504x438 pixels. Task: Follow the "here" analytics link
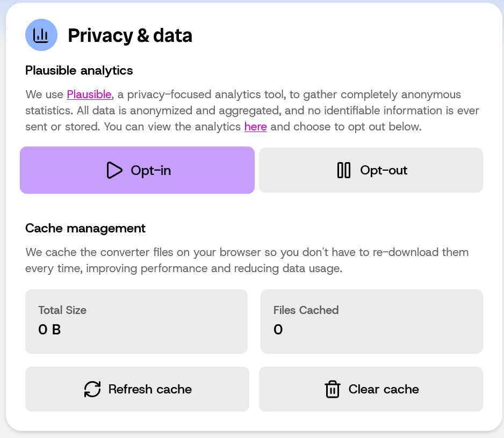click(x=255, y=127)
